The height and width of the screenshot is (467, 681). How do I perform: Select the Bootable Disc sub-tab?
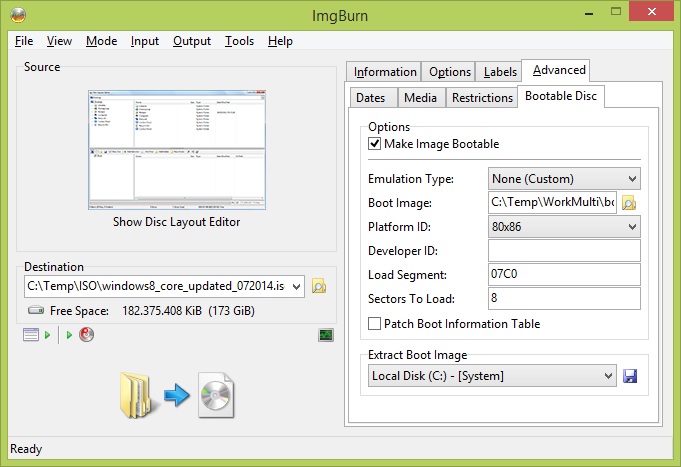pos(561,96)
